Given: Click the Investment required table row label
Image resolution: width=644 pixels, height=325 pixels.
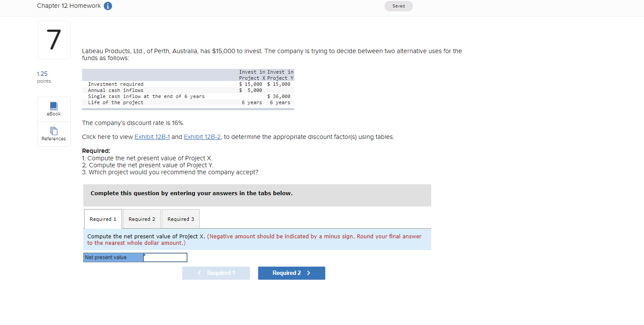Looking at the screenshot, I should [x=116, y=84].
